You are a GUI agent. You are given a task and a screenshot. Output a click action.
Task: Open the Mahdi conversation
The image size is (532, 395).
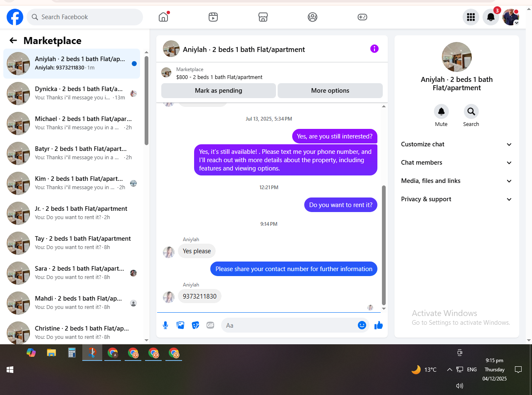click(x=72, y=303)
